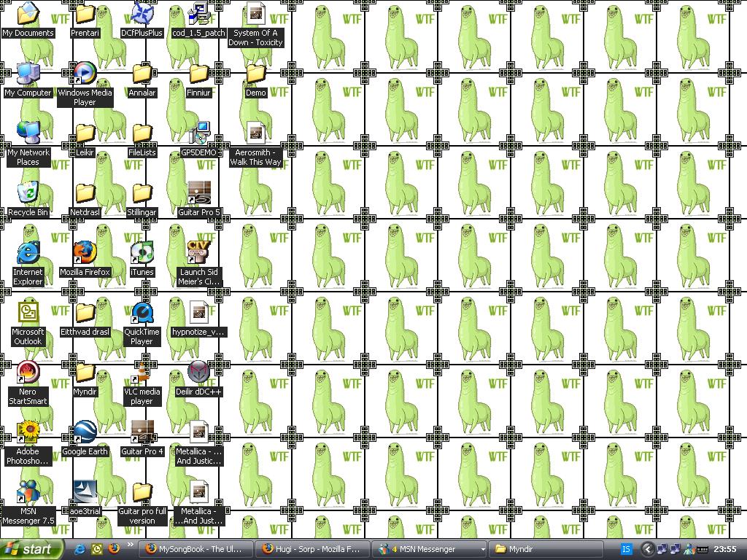Expand hidden Quick Launch items chevron
Screen dimensions: 747x560
(x=130, y=545)
